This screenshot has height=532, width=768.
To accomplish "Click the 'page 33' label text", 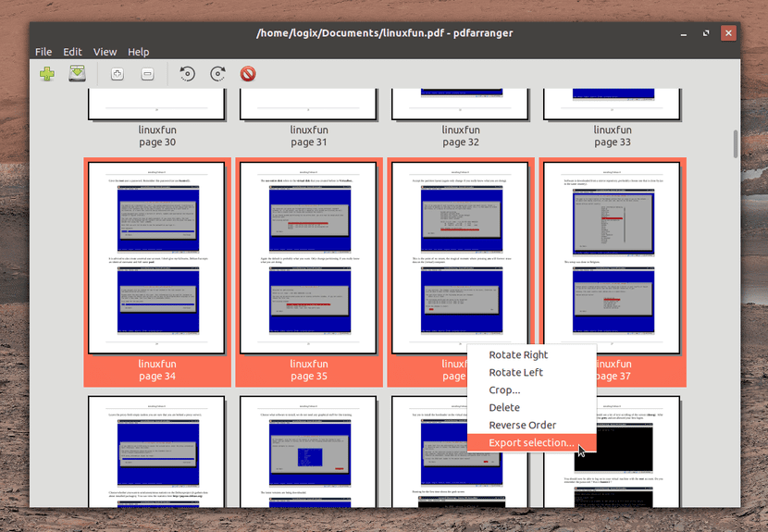I will pyautogui.click(x=613, y=142).
